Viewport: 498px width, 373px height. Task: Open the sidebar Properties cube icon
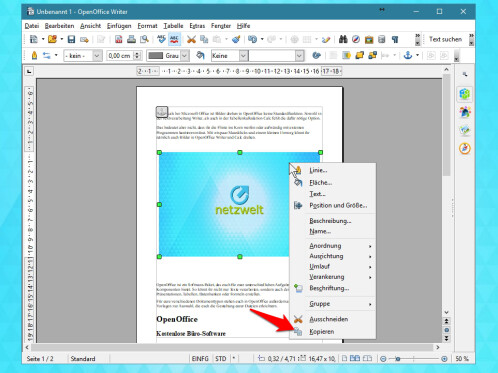tap(465, 94)
